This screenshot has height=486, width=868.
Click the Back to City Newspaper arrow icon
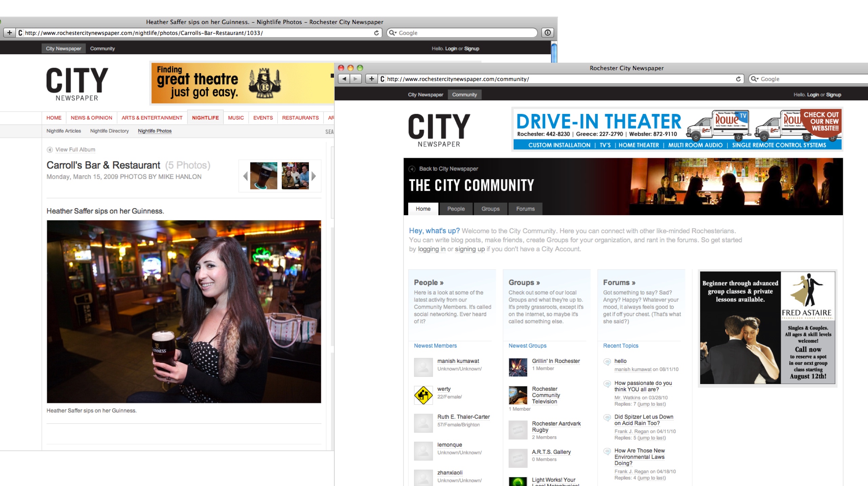pos(412,169)
